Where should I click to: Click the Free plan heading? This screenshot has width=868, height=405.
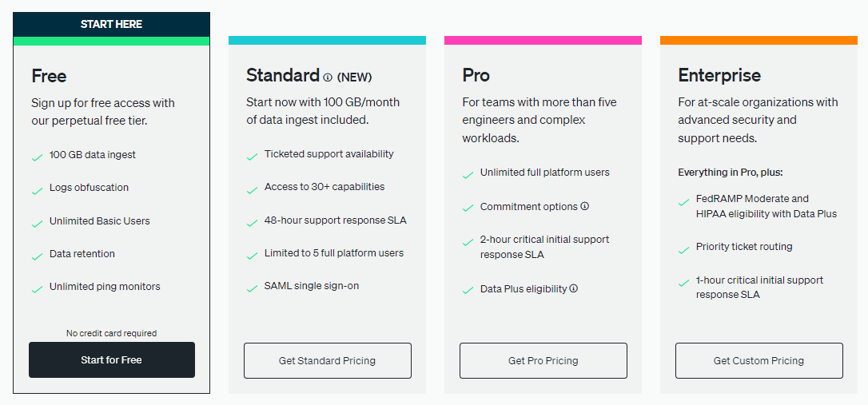pyautogui.click(x=49, y=76)
